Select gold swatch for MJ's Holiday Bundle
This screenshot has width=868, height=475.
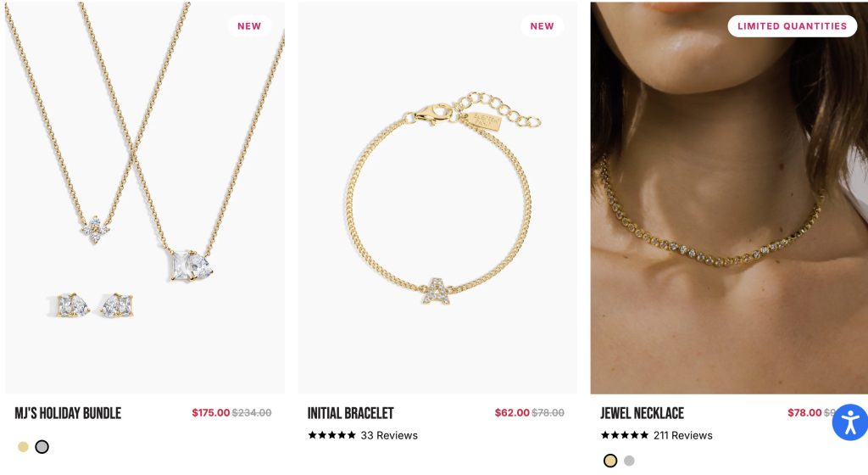point(23,447)
